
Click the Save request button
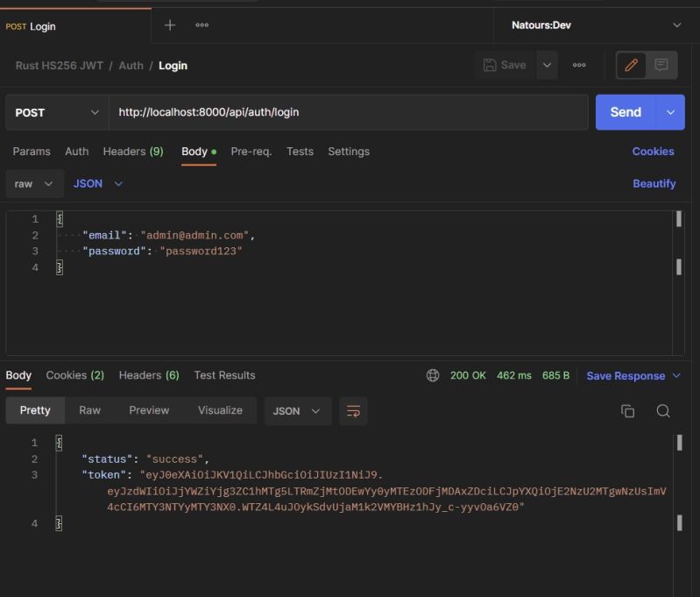[506, 65]
